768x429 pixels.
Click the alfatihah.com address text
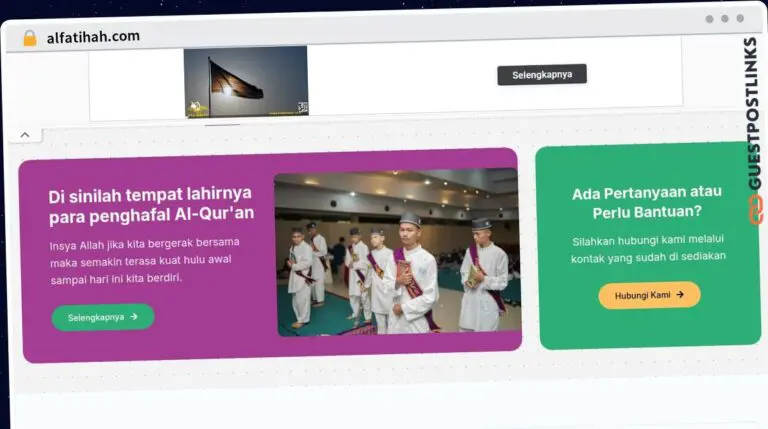[x=93, y=37]
